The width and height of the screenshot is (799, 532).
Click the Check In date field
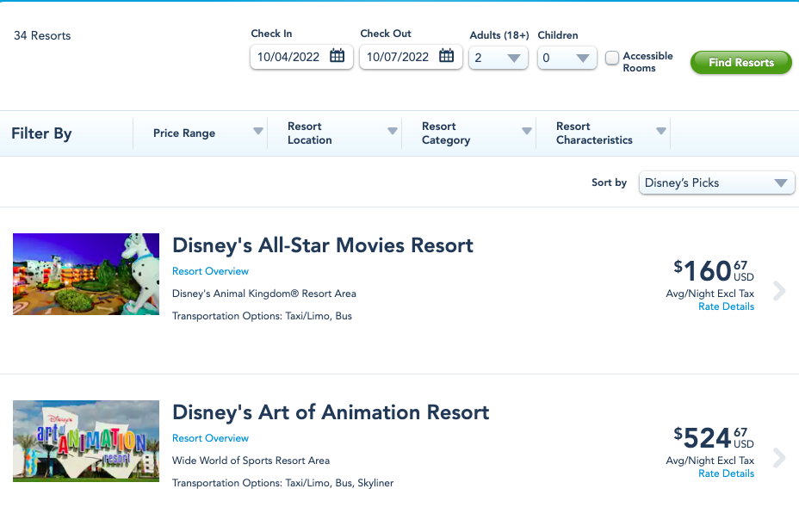301,57
